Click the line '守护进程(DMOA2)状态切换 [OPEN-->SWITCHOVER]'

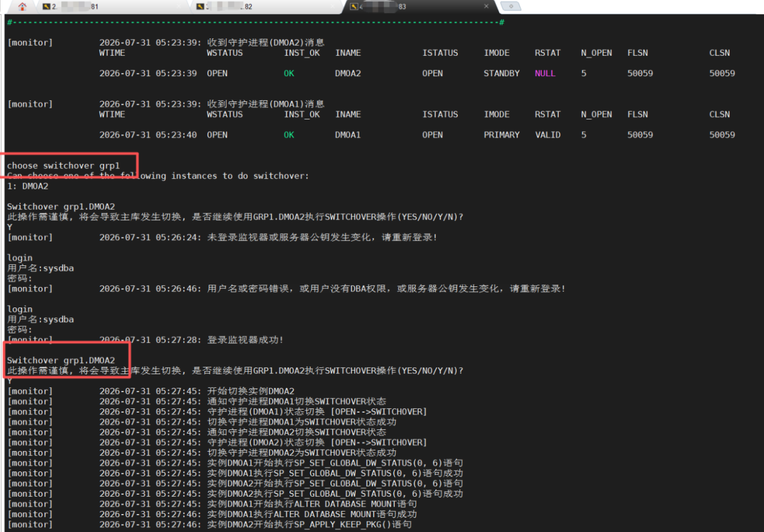pos(317,442)
